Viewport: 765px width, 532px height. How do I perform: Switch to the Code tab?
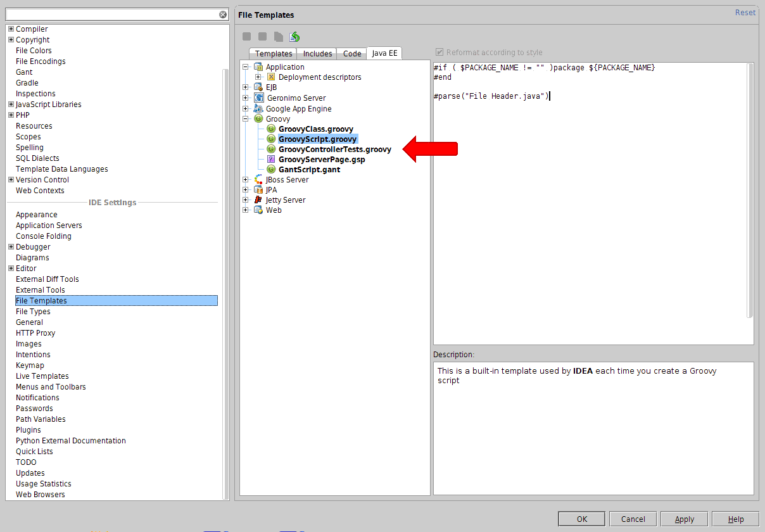click(x=352, y=54)
